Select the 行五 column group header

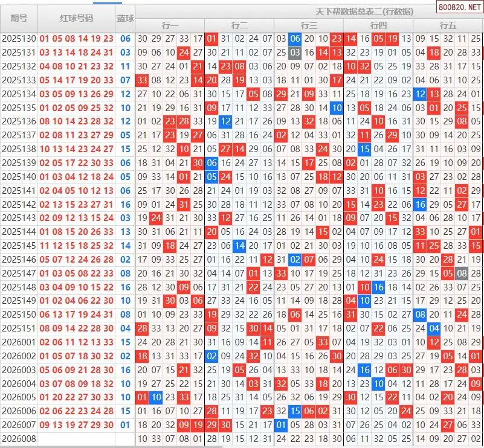(x=448, y=25)
